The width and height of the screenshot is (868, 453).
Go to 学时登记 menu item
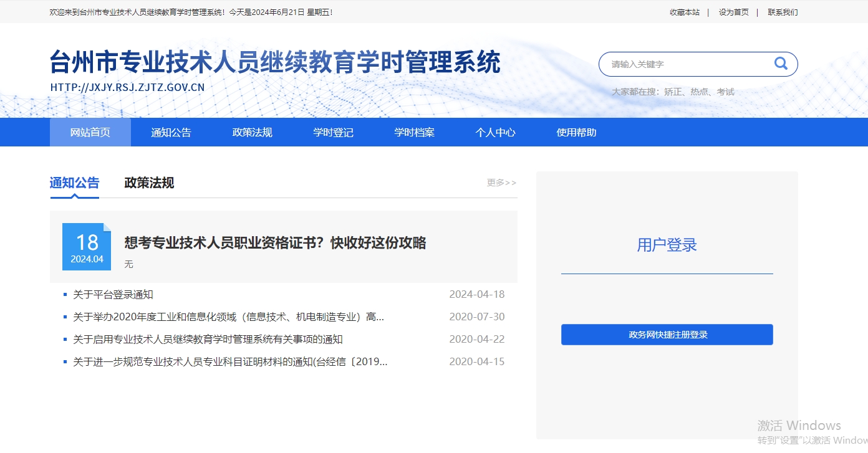coord(334,132)
